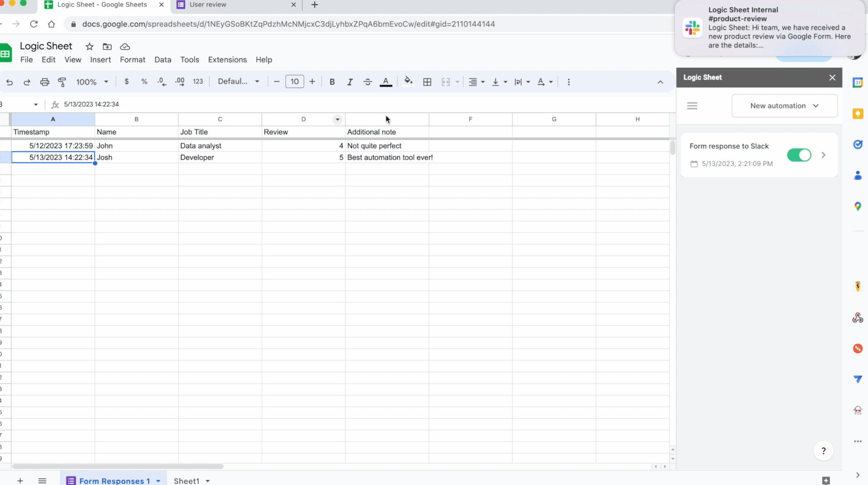Apply strikethrough formatting
This screenshot has width=868, height=485.
(x=367, y=81)
